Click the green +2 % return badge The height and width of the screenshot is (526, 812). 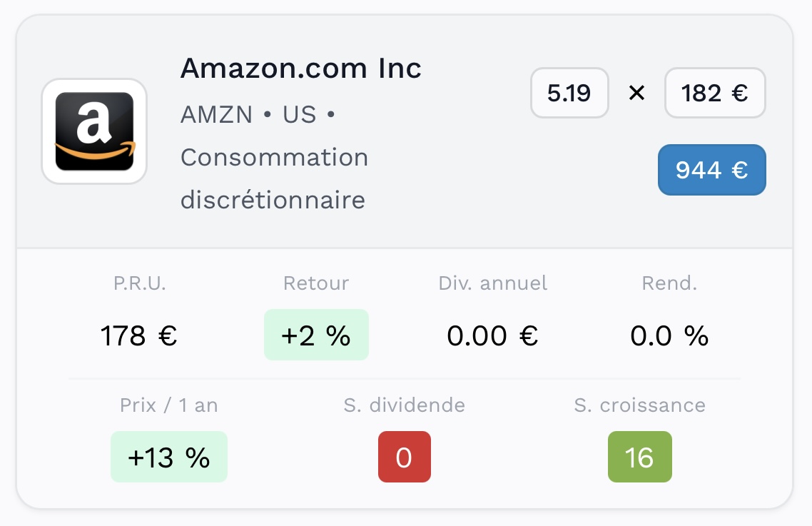point(316,335)
